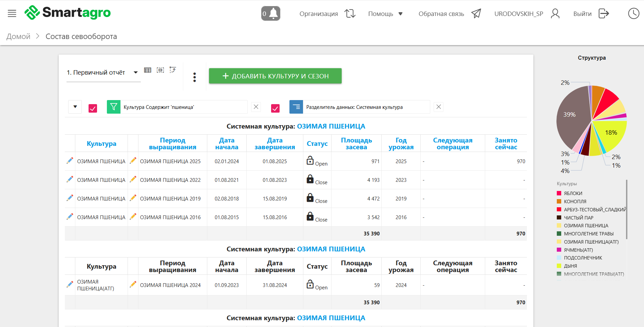The height and width of the screenshot is (327, 644).
Task: Click the lock status icon for 2019 season
Action: (310, 198)
